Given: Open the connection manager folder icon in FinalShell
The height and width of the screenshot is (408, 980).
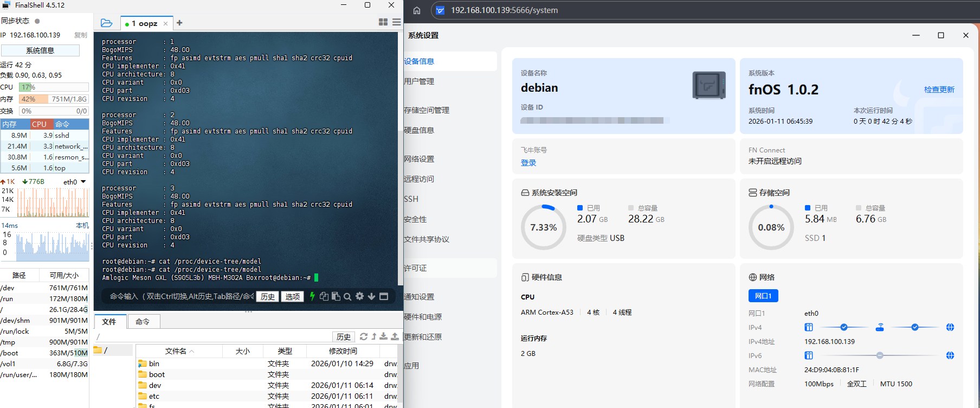Looking at the screenshot, I should coord(106,23).
